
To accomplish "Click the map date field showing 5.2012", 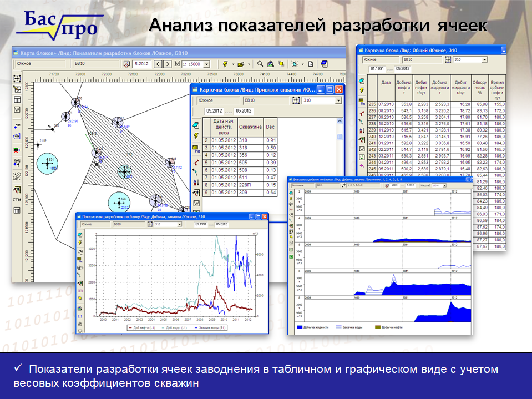I will 141,64.
